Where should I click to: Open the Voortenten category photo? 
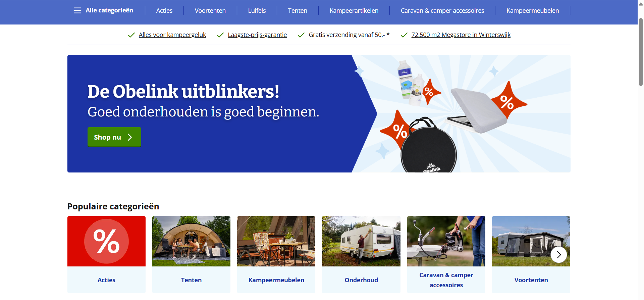[x=531, y=241]
